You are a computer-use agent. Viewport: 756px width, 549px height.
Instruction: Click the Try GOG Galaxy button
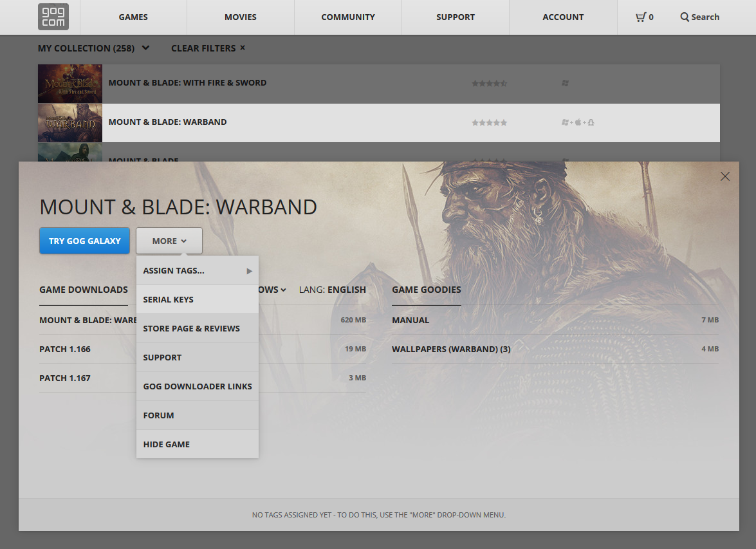pos(84,241)
